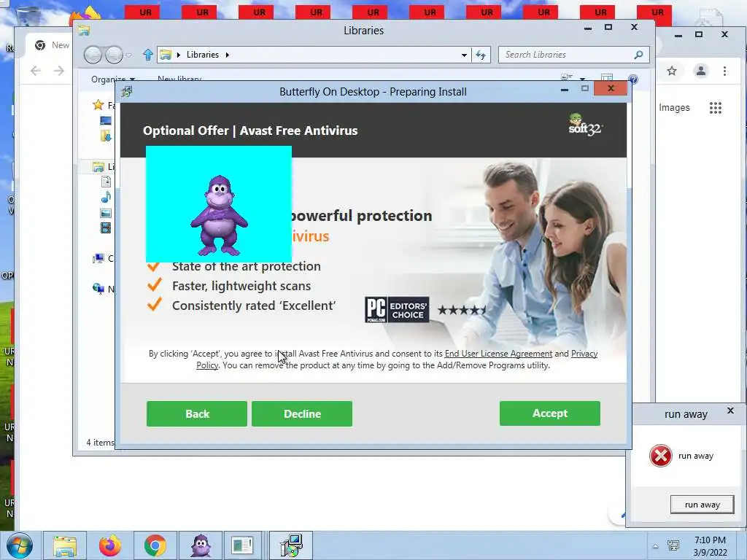Open Chrome's three-dot menu
Image resolution: width=747 pixels, height=560 pixels.
click(724, 71)
